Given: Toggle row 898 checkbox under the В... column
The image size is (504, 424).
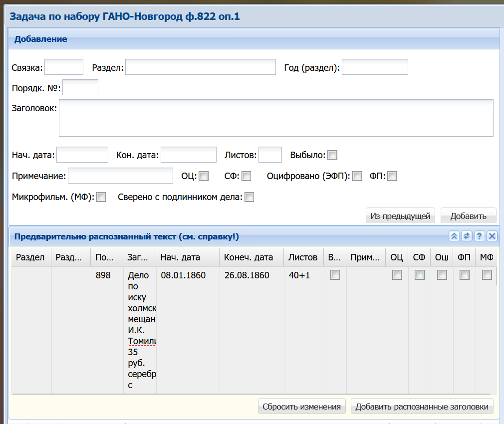Looking at the screenshot, I should pos(335,275).
